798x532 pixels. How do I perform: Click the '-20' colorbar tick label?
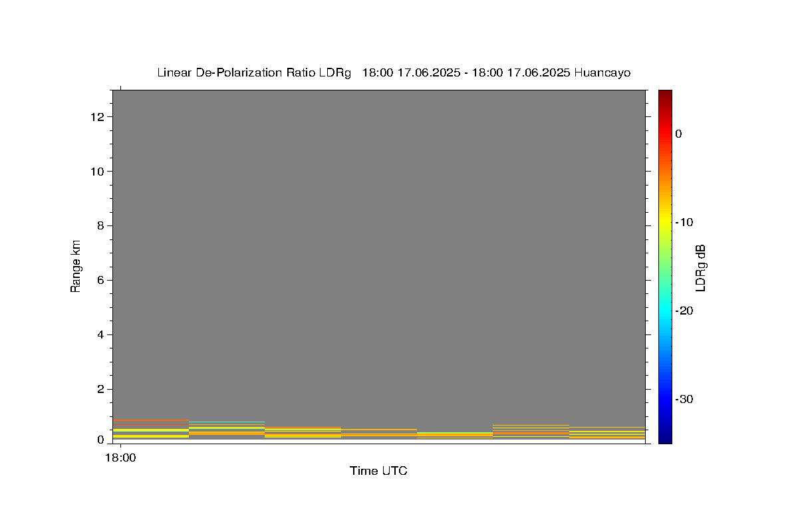[x=684, y=311]
